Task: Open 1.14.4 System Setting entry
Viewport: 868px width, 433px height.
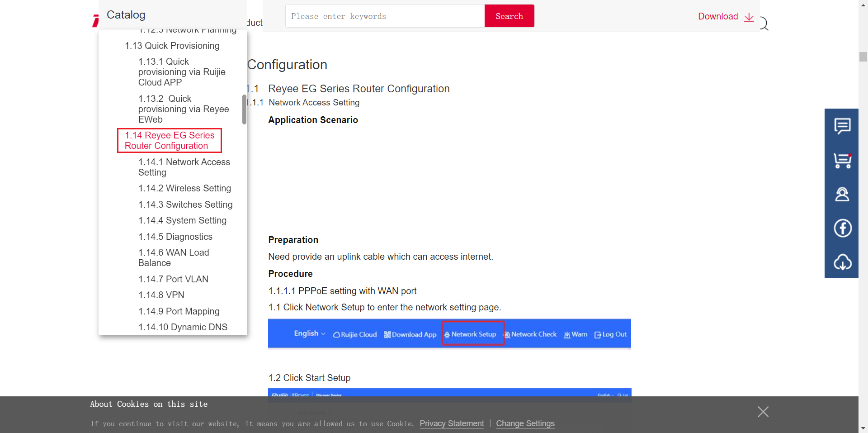Action: [x=182, y=220]
